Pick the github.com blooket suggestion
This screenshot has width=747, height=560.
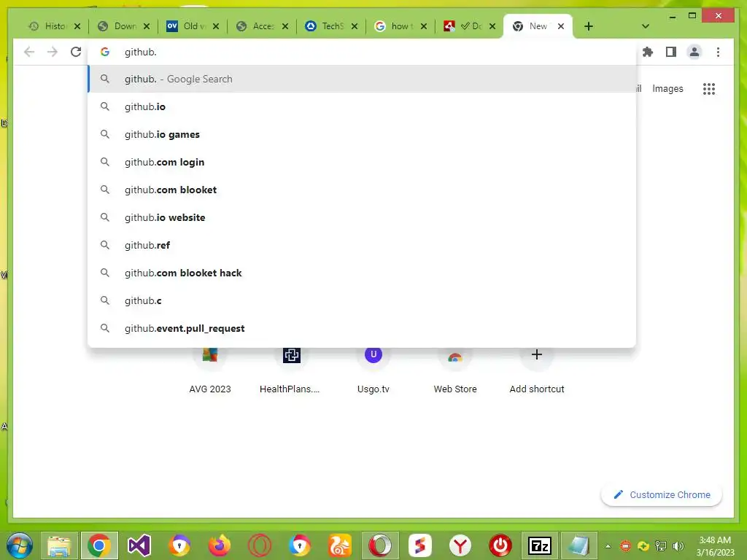[362, 190]
